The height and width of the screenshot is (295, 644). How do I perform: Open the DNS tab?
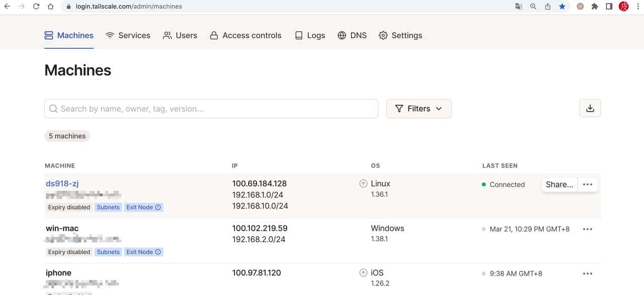point(352,35)
